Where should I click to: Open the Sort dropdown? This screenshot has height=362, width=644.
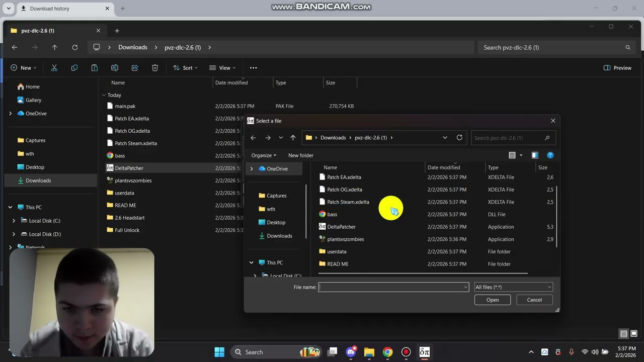tap(185, 68)
